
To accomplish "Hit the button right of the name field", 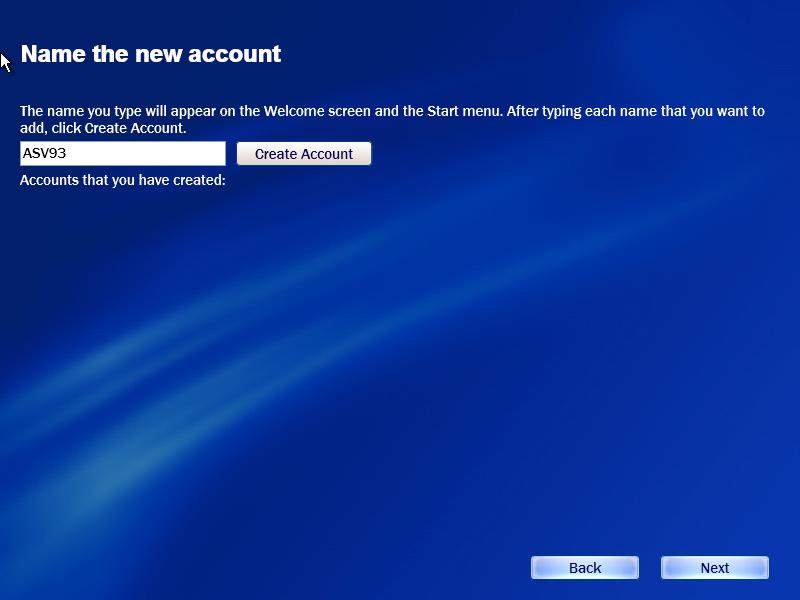I will pos(303,154).
